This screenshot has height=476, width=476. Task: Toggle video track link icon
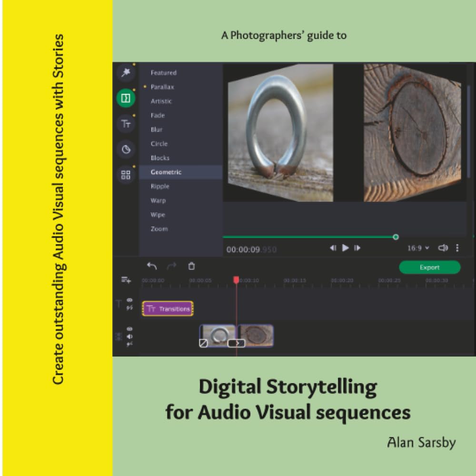click(x=129, y=344)
